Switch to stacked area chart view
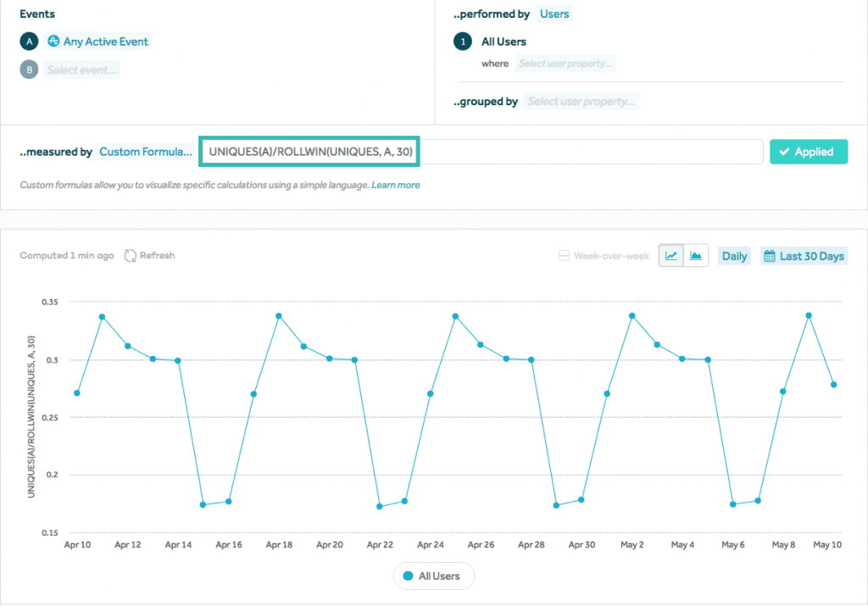The width and height of the screenshot is (868, 606). [x=696, y=256]
